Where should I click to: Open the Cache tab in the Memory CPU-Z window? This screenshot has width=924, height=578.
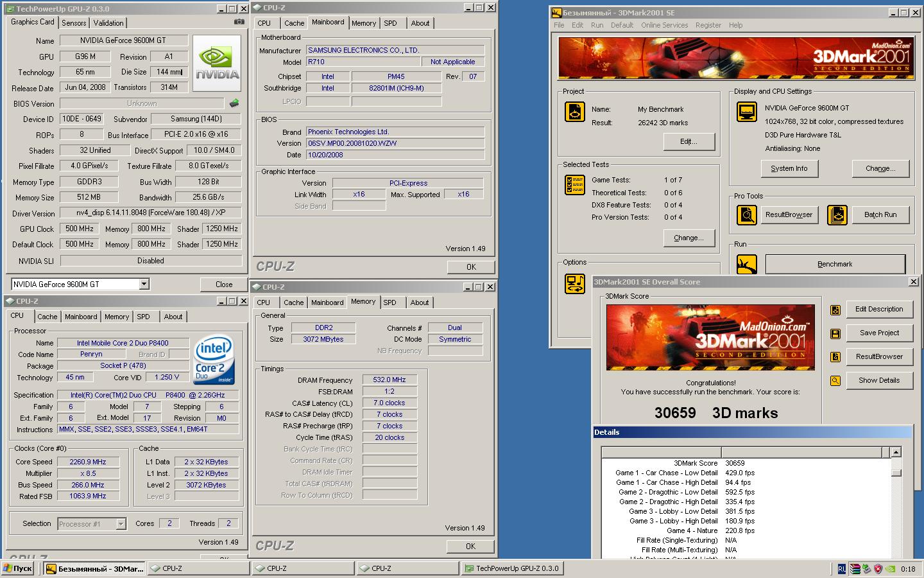[293, 302]
